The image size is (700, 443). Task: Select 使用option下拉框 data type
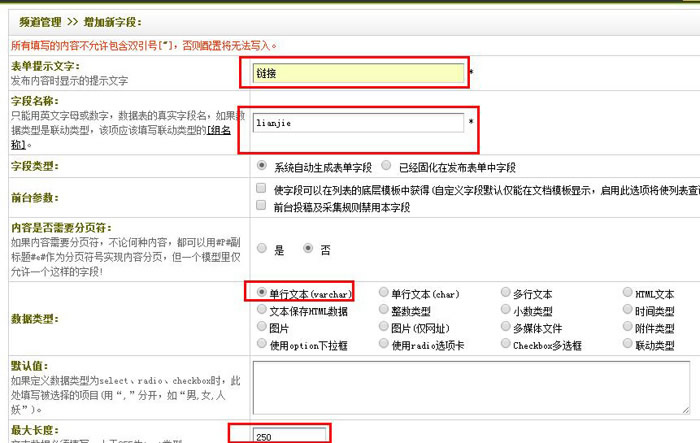pos(262,344)
